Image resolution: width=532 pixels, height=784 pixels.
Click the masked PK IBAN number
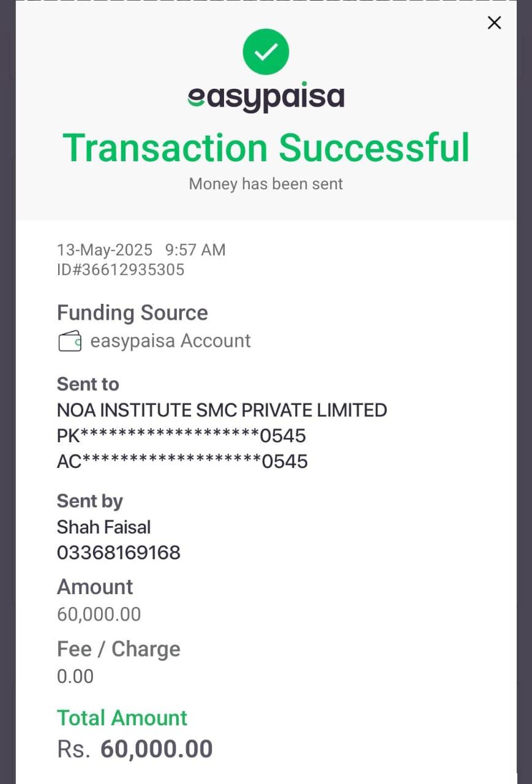(x=181, y=436)
